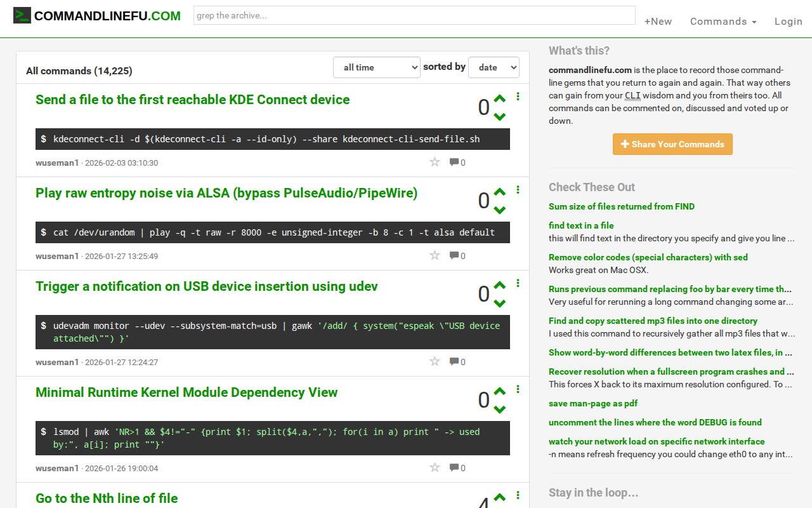Upvote the Minimal Runtime Kernel Module command
Viewport: 812px width, 508px height.
tap(500, 391)
